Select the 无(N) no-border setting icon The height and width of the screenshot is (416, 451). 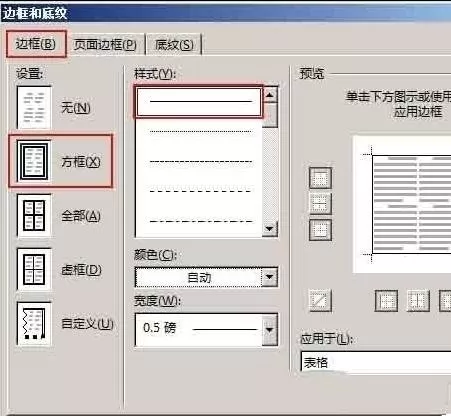pos(34,107)
